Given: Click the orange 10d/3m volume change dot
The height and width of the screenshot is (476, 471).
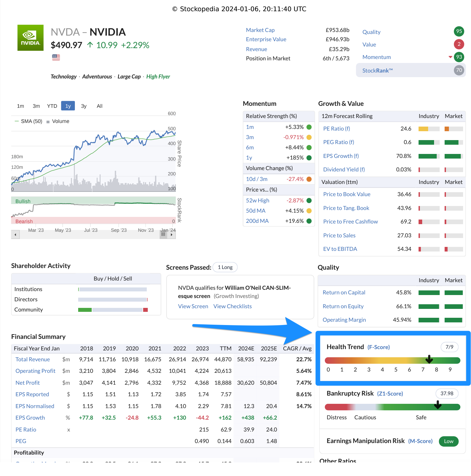Looking at the screenshot, I should pos(309,179).
